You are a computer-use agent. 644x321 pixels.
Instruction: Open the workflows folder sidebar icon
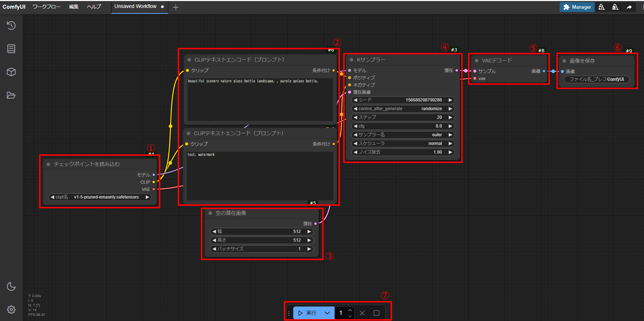tap(11, 95)
